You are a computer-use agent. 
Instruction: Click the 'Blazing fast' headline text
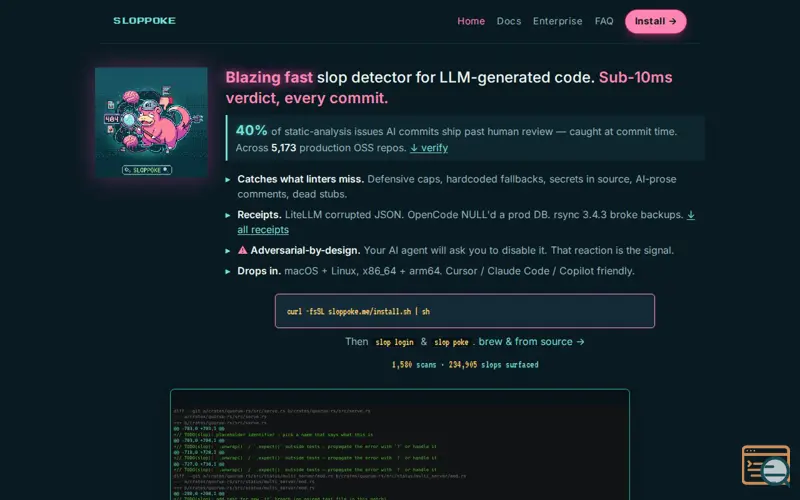coord(269,77)
